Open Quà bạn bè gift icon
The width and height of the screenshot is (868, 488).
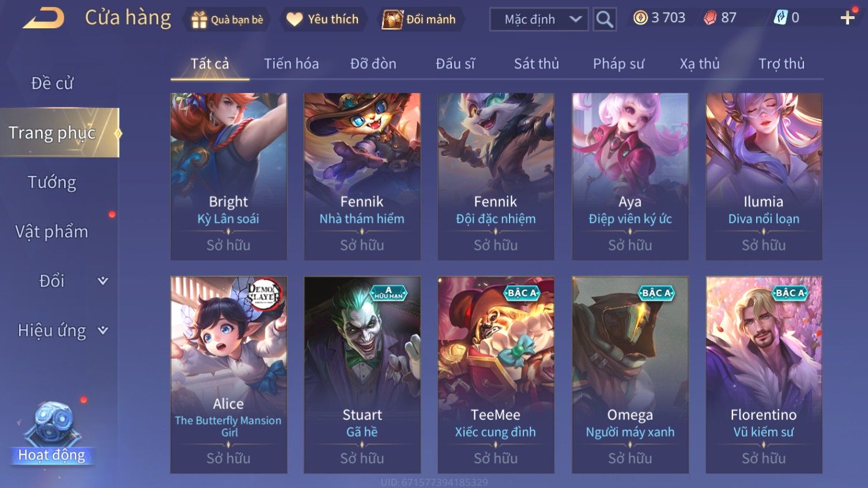coord(199,20)
